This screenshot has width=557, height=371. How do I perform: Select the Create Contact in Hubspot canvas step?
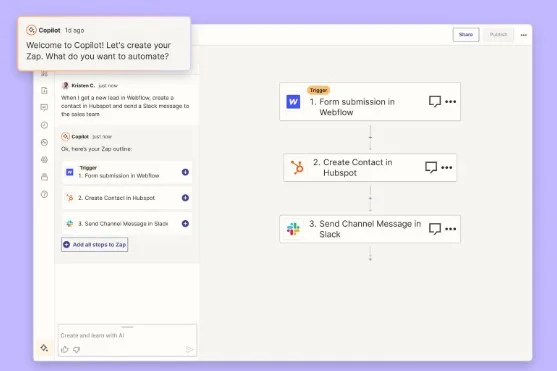pos(370,167)
